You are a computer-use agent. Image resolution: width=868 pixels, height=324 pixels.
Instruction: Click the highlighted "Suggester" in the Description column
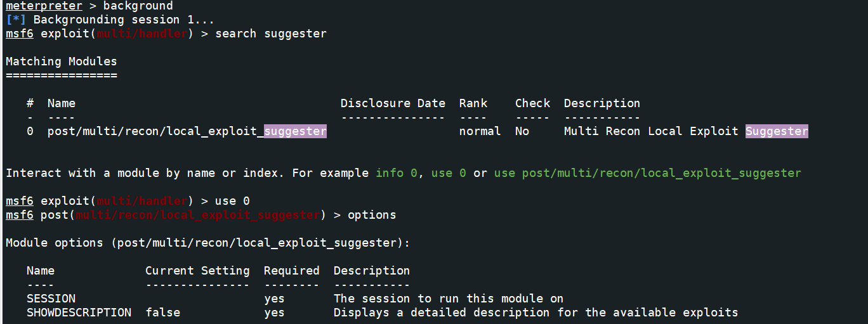pos(777,131)
